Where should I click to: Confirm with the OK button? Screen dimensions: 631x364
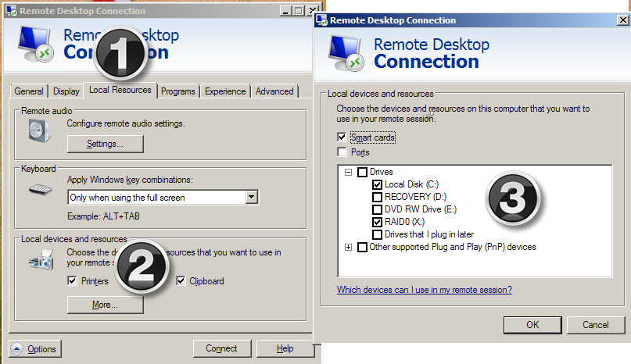point(532,325)
